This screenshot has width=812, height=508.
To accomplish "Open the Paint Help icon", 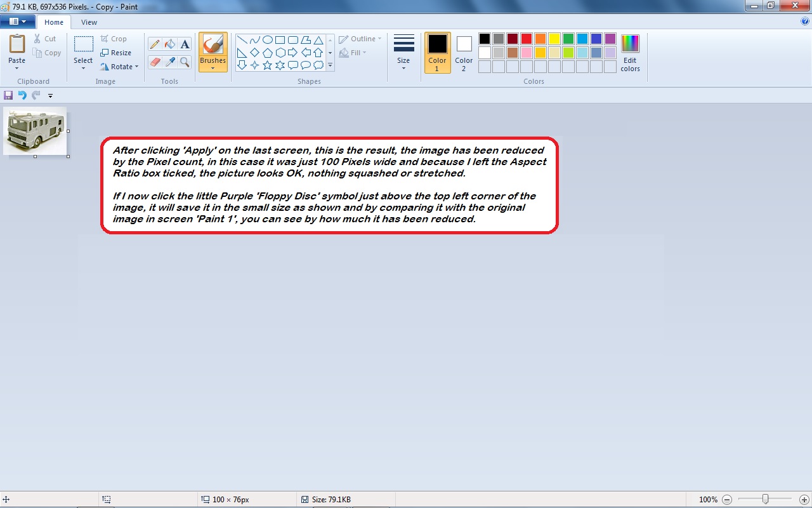I will 805,22.
